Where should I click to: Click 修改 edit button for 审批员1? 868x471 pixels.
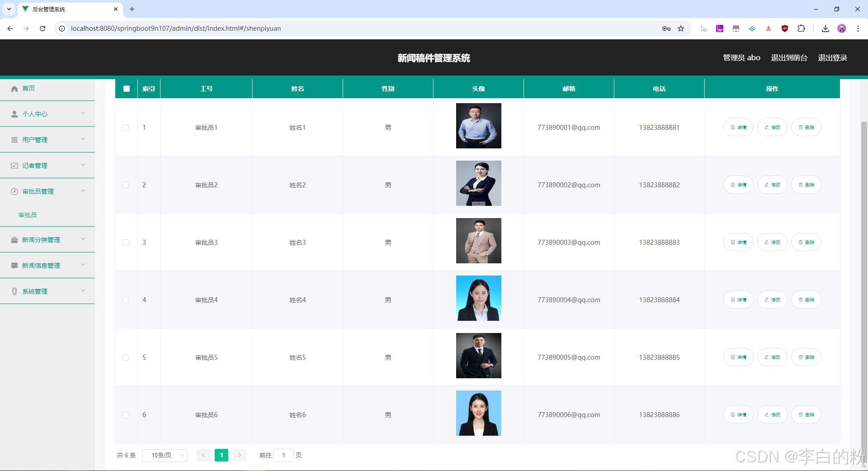tap(772, 127)
